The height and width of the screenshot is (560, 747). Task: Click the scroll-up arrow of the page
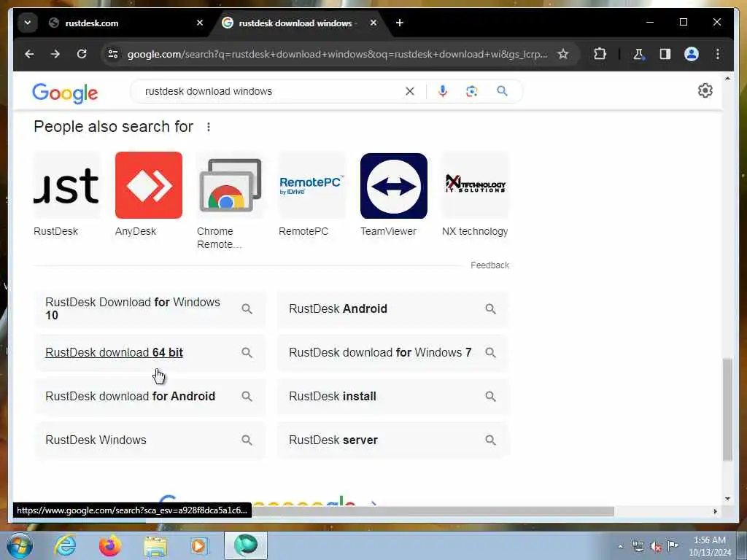coord(727,78)
